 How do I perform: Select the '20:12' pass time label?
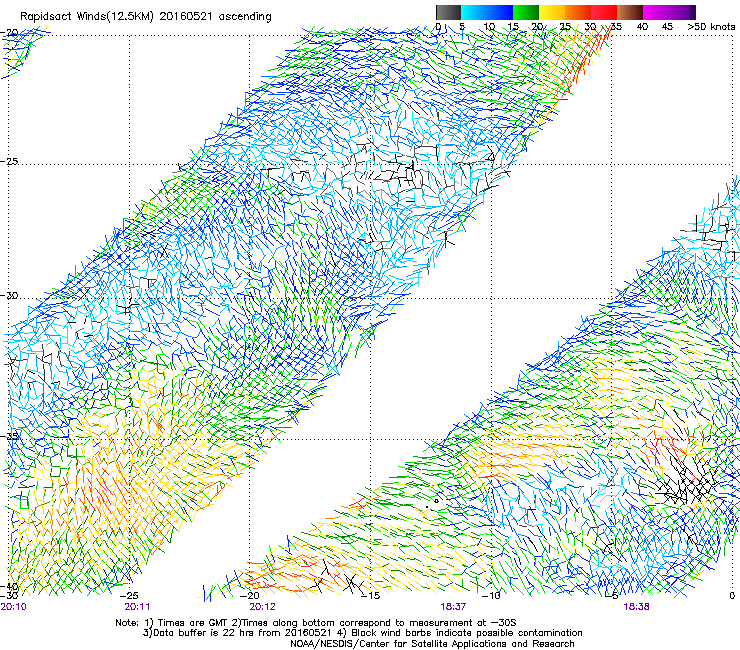[262, 606]
